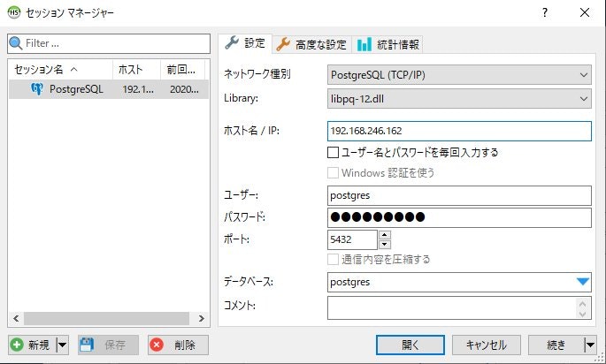Click the 開く button
The height and width of the screenshot is (364, 606).
410,345
